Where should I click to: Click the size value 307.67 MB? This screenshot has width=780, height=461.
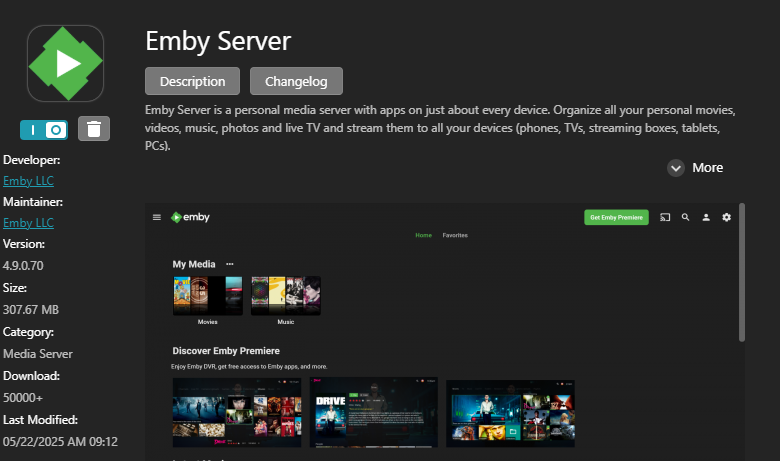point(31,310)
